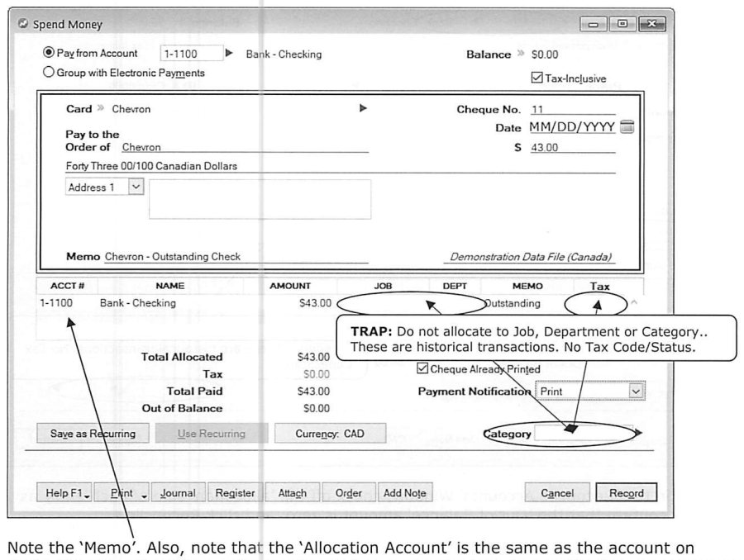The image size is (744, 560).
Task: Expand the Address 1 dropdown
Action: 136,187
